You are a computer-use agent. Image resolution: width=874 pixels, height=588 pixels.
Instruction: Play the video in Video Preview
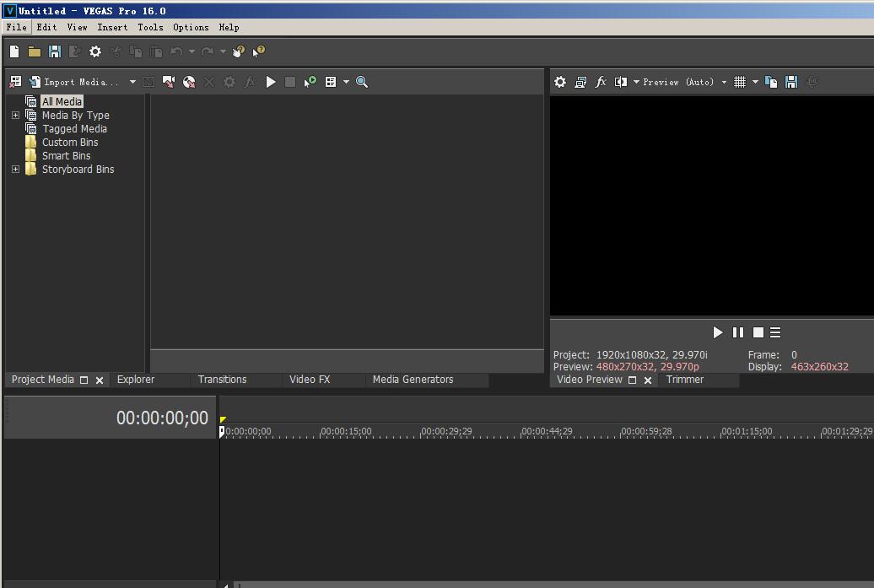click(718, 332)
